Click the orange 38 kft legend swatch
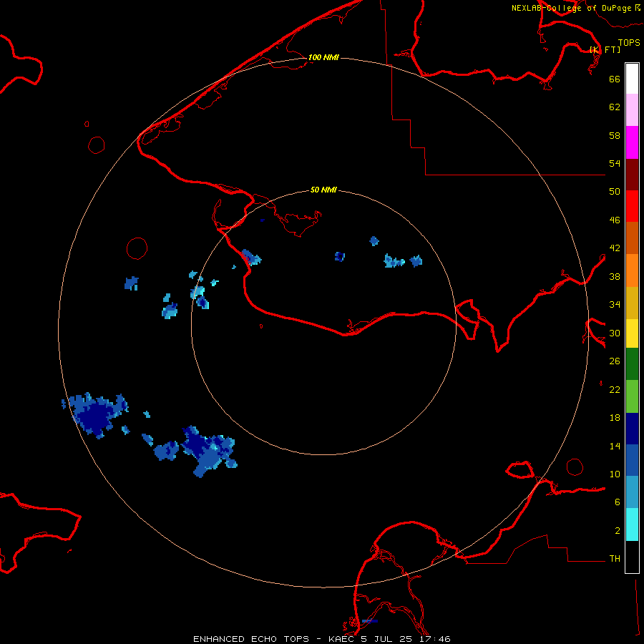The height and width of the screenshot is (644, 644). pos(632,270)
